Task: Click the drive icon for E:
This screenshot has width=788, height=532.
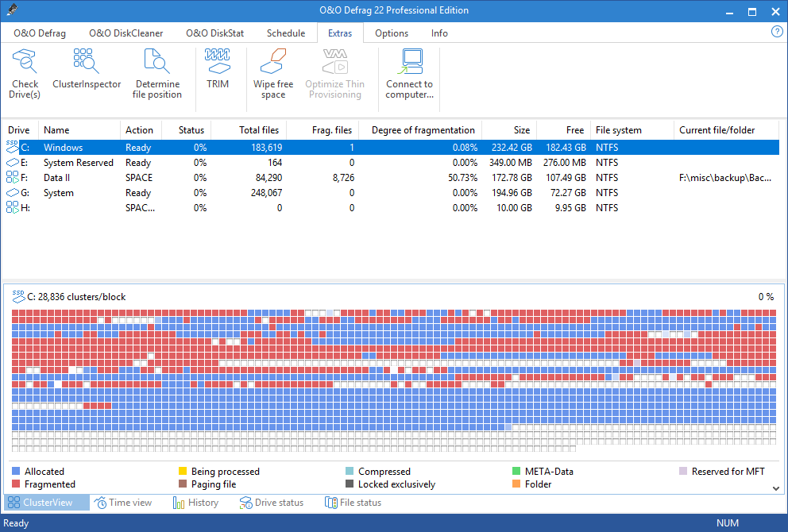Action: pyautogui.click(x=13, y=162)
